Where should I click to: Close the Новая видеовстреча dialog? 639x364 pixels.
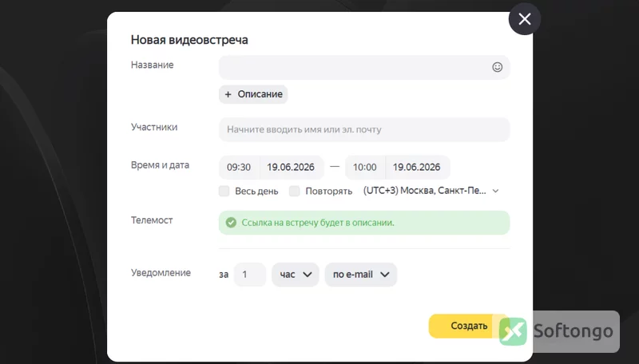525,19
